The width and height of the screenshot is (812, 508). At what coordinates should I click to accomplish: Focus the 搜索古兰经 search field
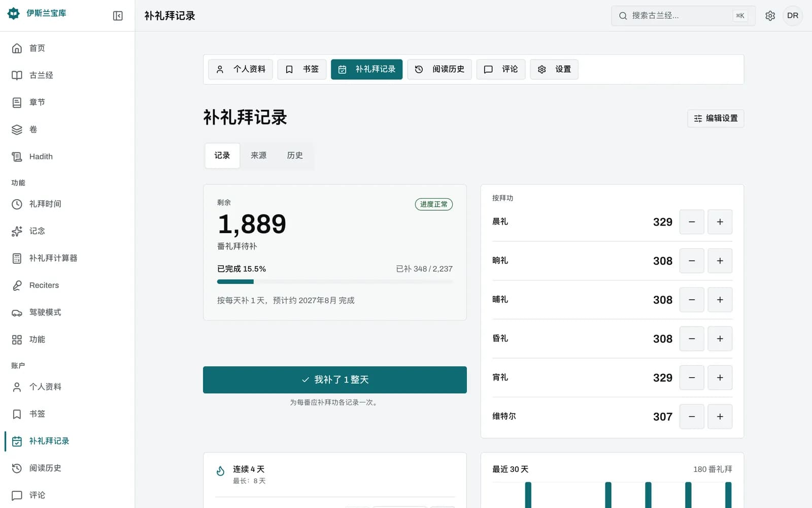[x=683, y=16]
